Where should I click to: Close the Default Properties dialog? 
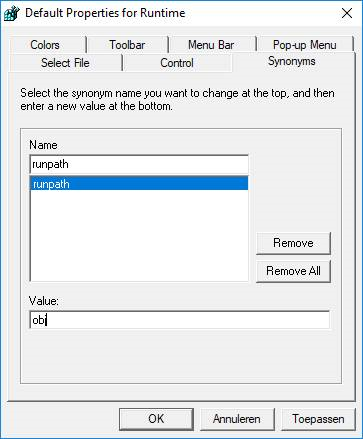pyautogui.click(x=347, y=13)
